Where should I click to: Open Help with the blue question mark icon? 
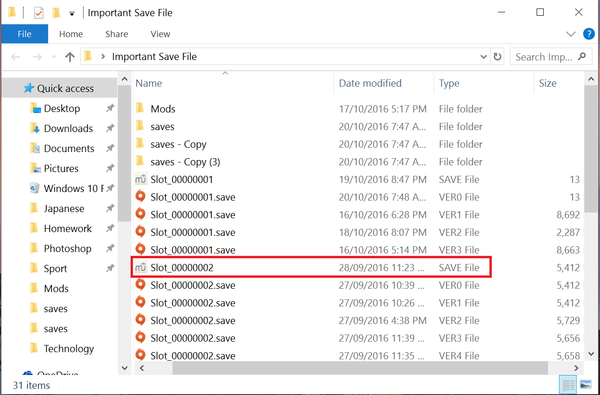589,34
